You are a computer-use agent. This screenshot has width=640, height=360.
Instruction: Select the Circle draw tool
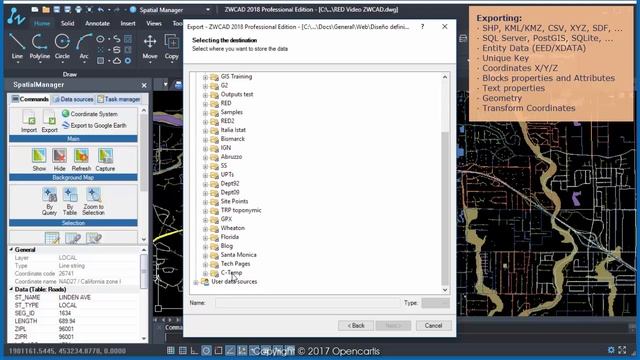pos(62,46)
